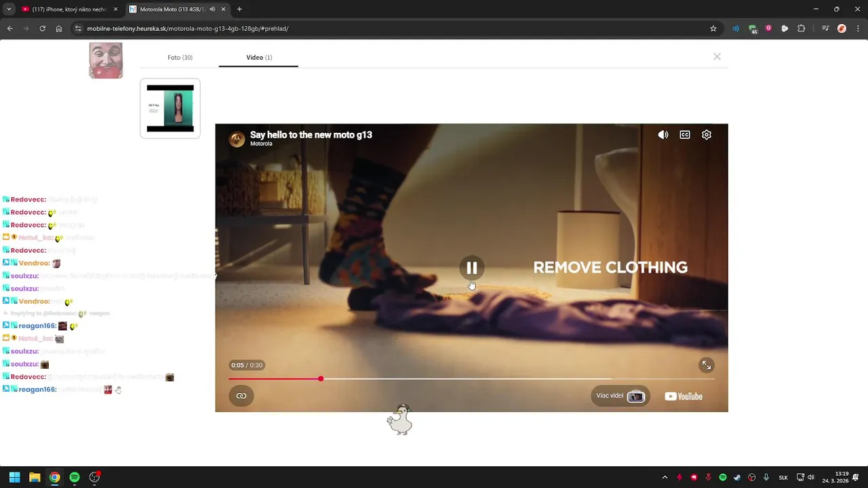Switch to the iPhone YouTube browser tab
This screenshot has height=488, width=868.
68,9
